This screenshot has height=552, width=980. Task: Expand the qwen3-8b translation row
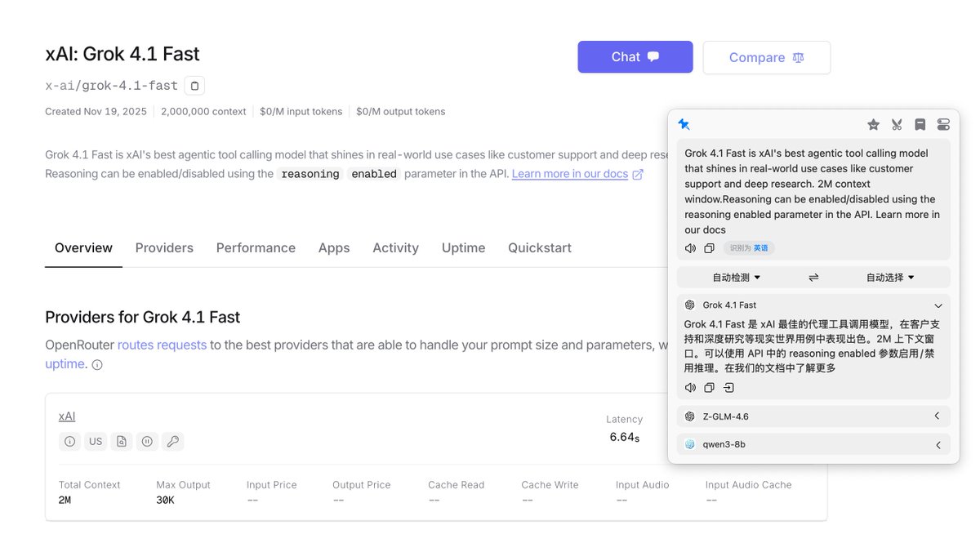pyautogui.click(x=938, y=445)
